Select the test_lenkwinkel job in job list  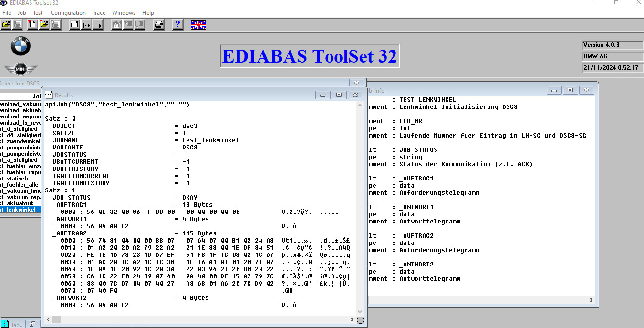pyautogui.click(x=21, y=210)
